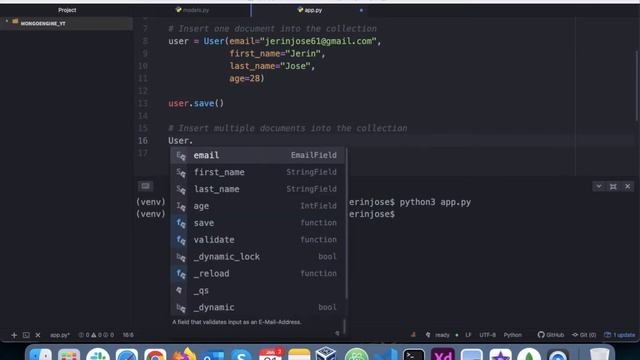Pick the _qs suggestion
640x360 pixels.
[258, 291]
